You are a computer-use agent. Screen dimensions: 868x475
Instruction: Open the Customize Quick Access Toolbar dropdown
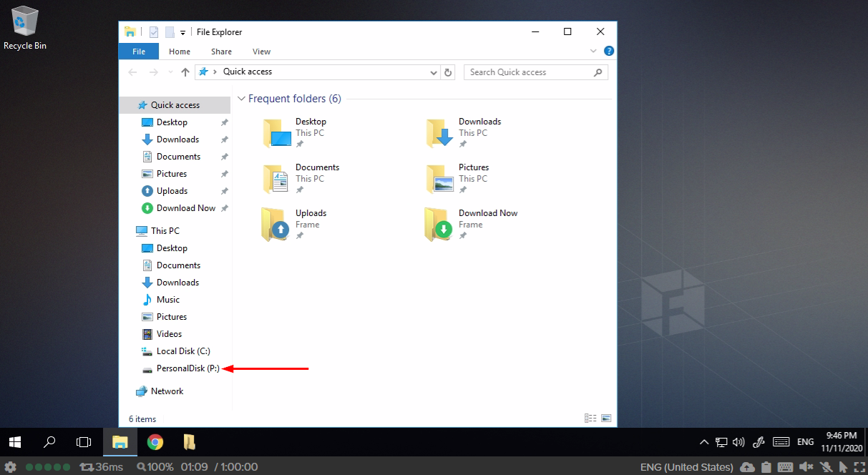pyautogui.click(x=183, y=32)
